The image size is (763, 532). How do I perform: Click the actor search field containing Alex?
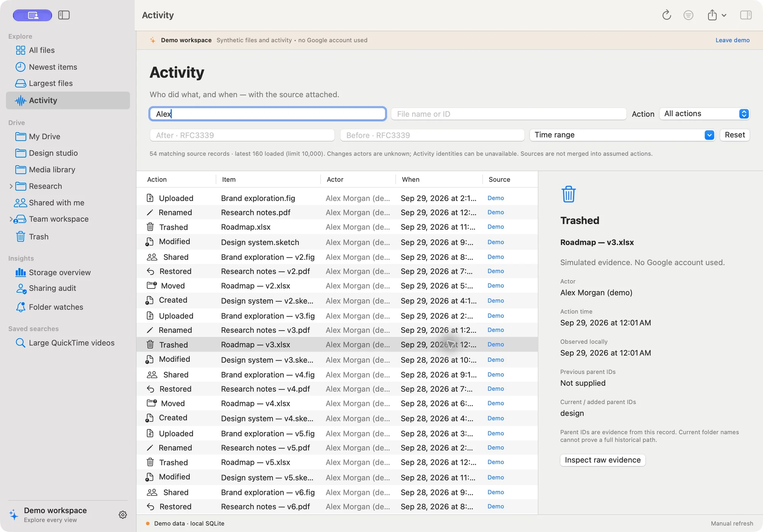click(x=267, y=114)
